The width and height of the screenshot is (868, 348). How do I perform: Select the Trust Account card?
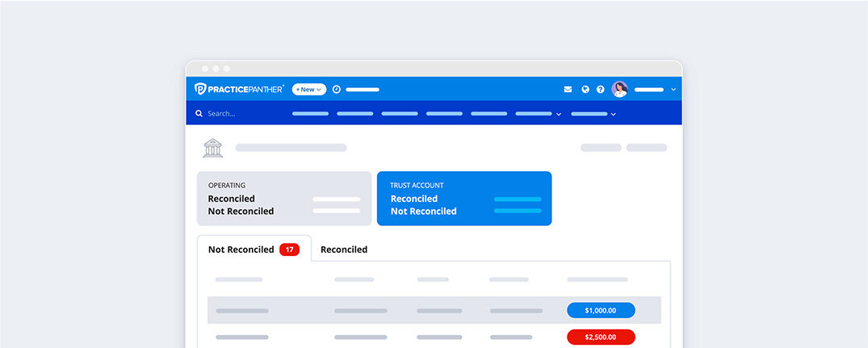(x=464, y=199)
